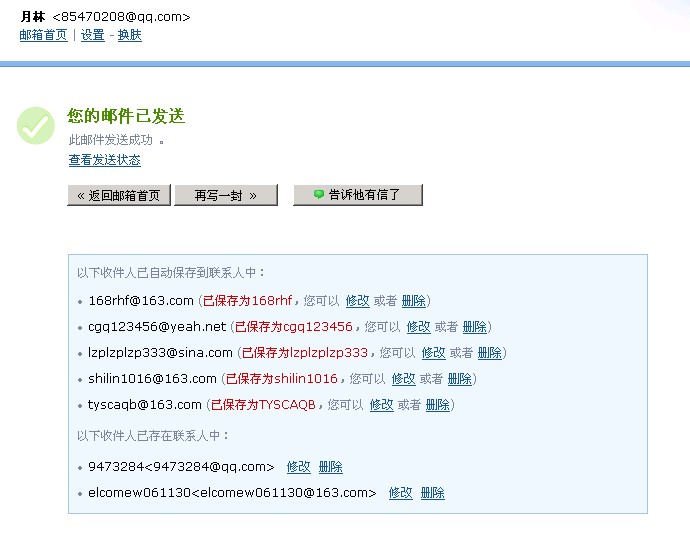This screenshot has width=690, height=551.
Task: Edit saved contact 168rhf@163.com via 修改
Action: coord(357,301)
